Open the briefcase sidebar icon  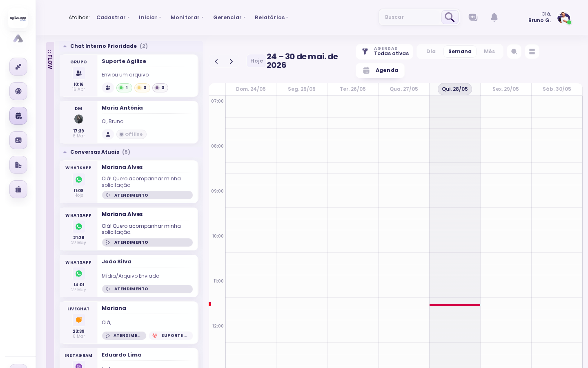(x=18, y=189)
